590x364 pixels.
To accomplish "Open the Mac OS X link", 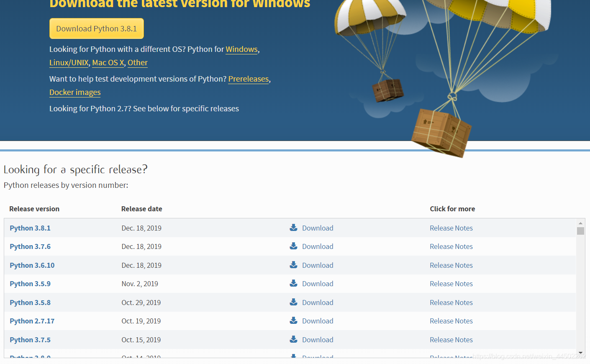I will point(108,63).
